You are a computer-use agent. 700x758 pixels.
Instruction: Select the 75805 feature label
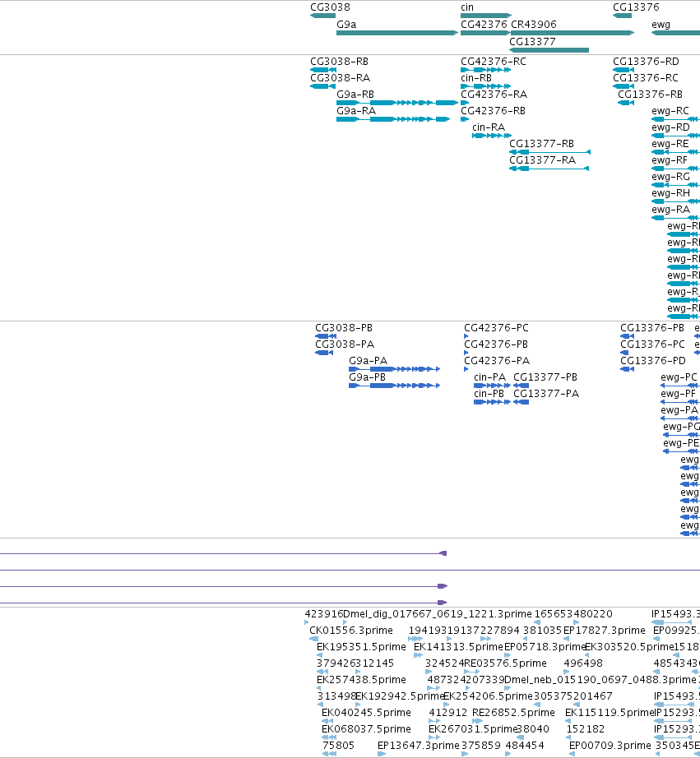click(x=339, y=746)
